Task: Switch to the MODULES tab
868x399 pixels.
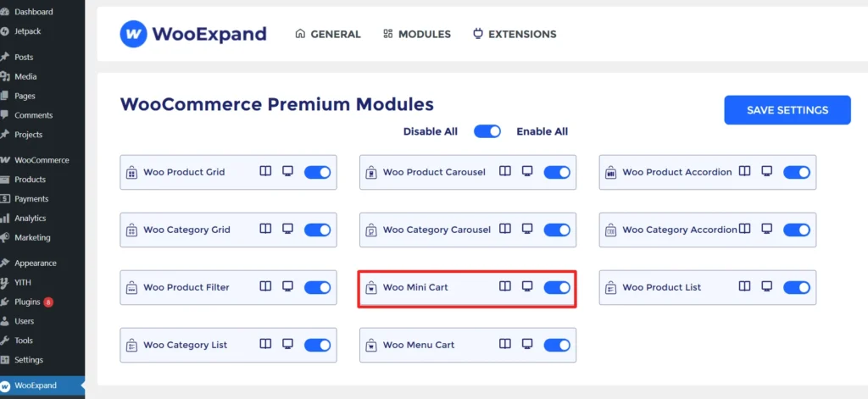Action: point(417,35)
